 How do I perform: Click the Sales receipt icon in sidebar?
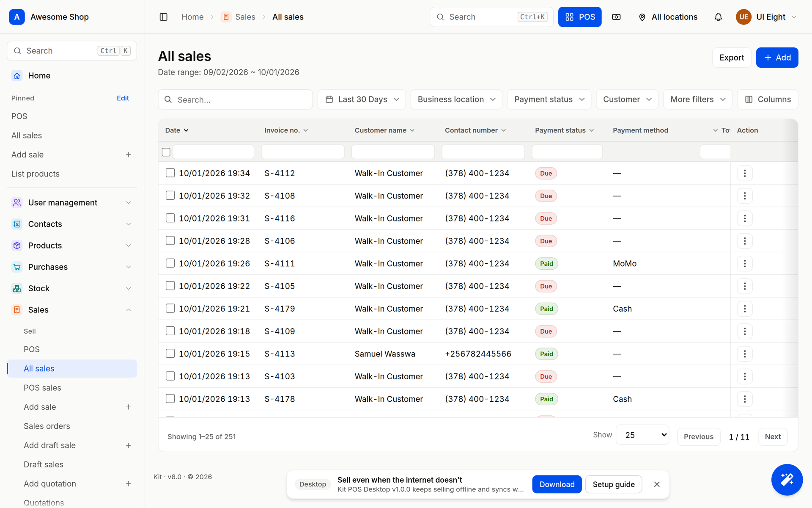17,310
